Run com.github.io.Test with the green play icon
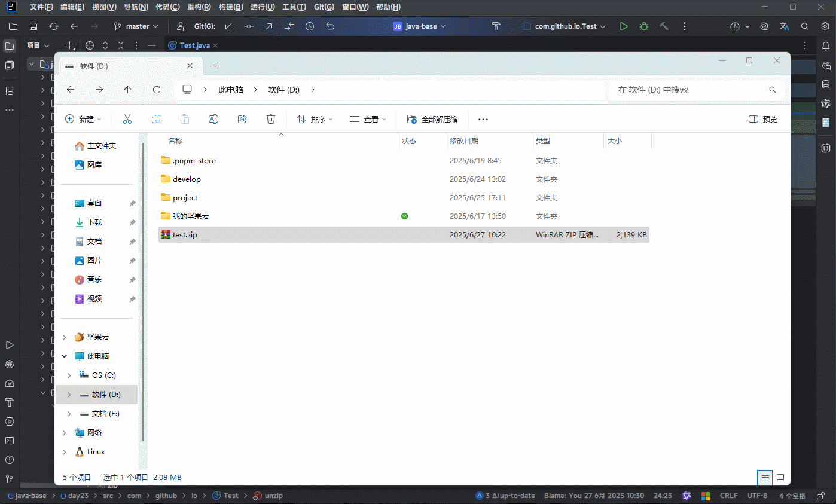Image resolution: width=836 pixels, height=504 pixels. click(624, 26)
